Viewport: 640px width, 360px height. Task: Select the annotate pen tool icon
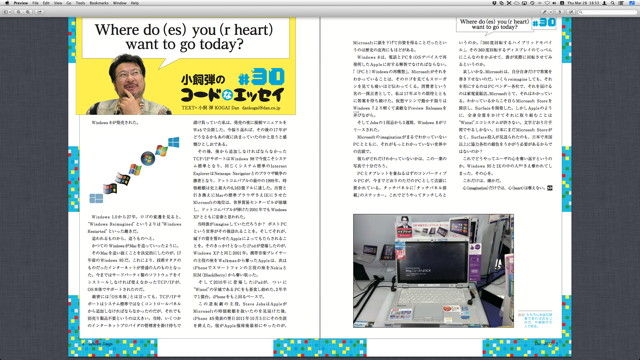(x=544, y=12)
